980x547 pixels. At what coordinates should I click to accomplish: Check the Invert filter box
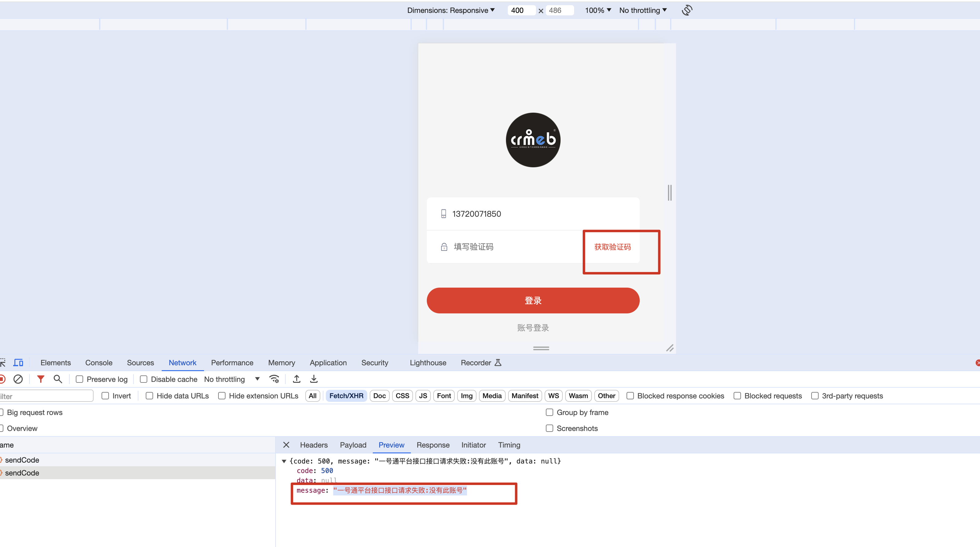click(105, 396)
